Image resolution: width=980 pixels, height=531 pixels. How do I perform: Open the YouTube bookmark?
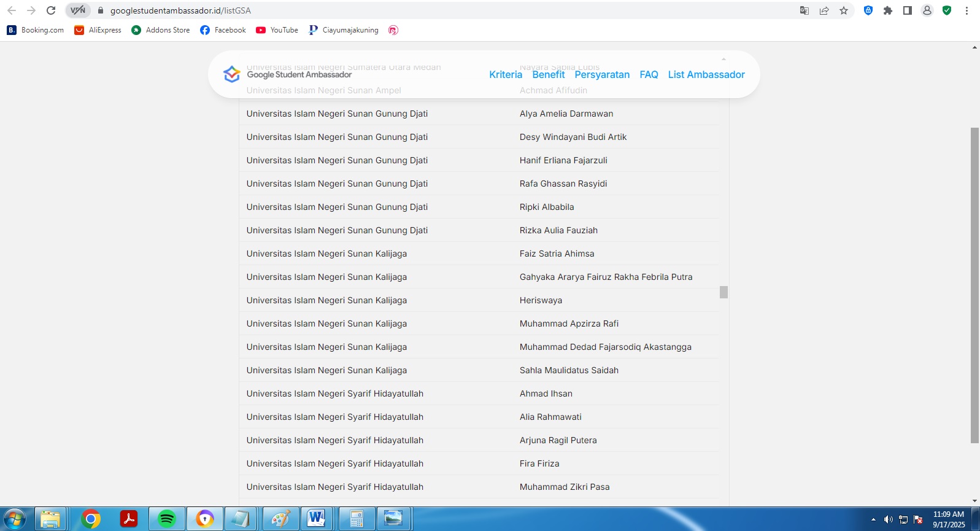pos(277,30)
